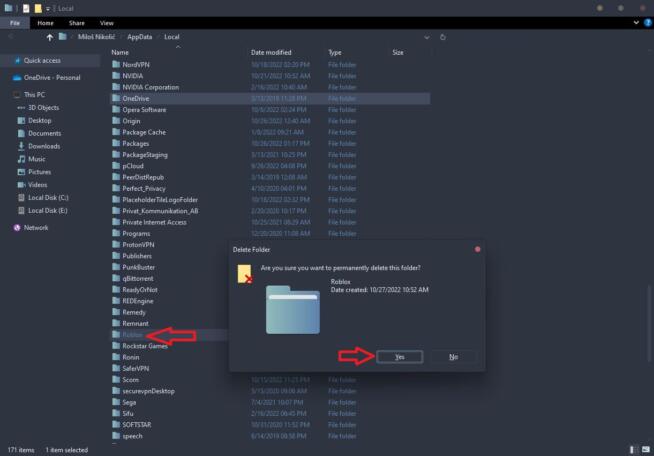
Task: Click the Up one level arrow
Action: tap(49, 37)
